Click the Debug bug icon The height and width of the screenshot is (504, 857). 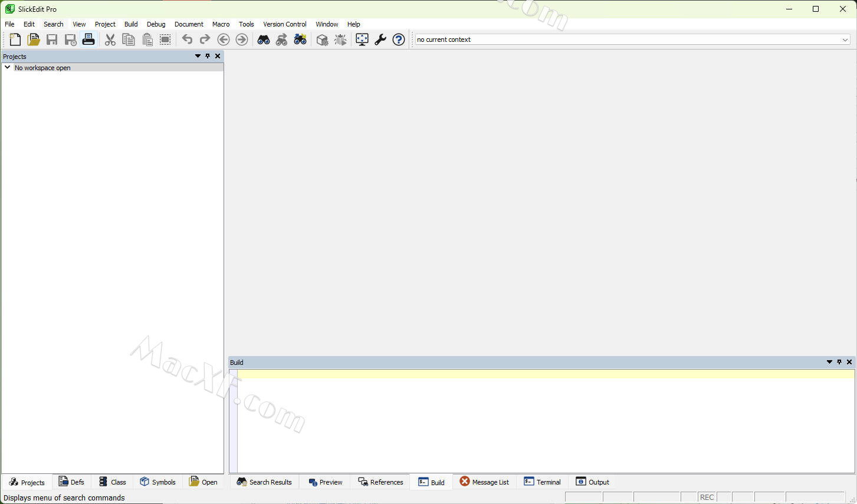(x=340, y=39)
